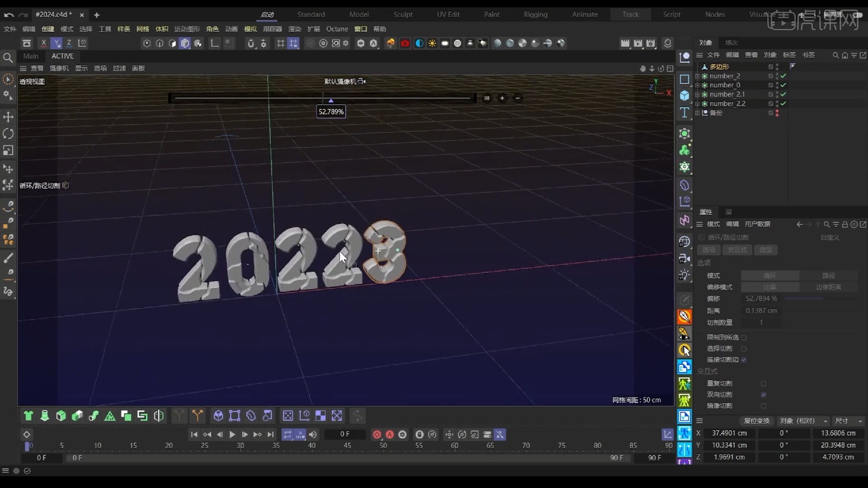Open 对象 (相对) dropdown
This screenshot has width=868, height=488.
pyautogui.click(x=803, y=421)
